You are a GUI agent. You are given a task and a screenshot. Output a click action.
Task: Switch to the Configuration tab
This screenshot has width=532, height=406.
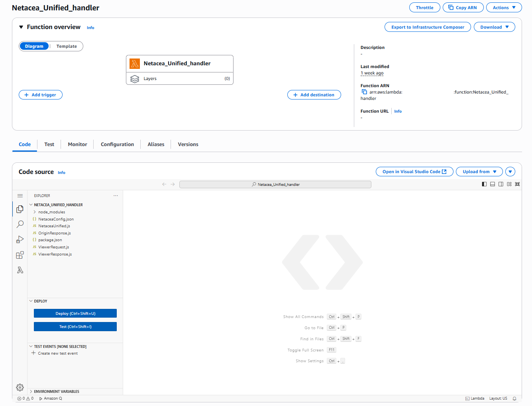(117, 144)
